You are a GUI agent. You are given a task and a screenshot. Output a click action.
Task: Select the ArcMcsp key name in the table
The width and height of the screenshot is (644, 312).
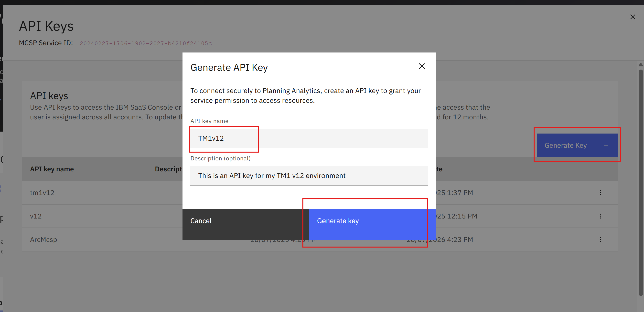point(43,239)
